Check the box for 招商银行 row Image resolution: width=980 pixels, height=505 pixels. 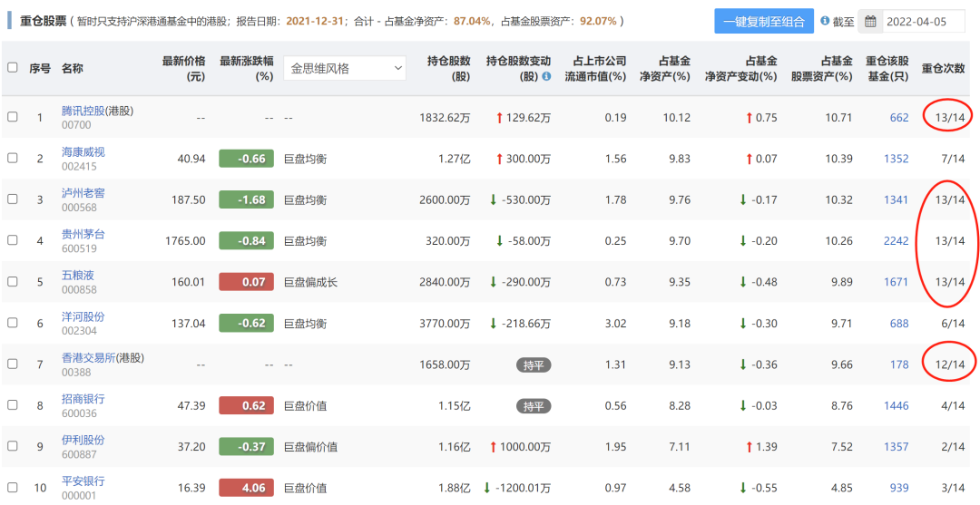pyautogui.click(x=13, y=405)
